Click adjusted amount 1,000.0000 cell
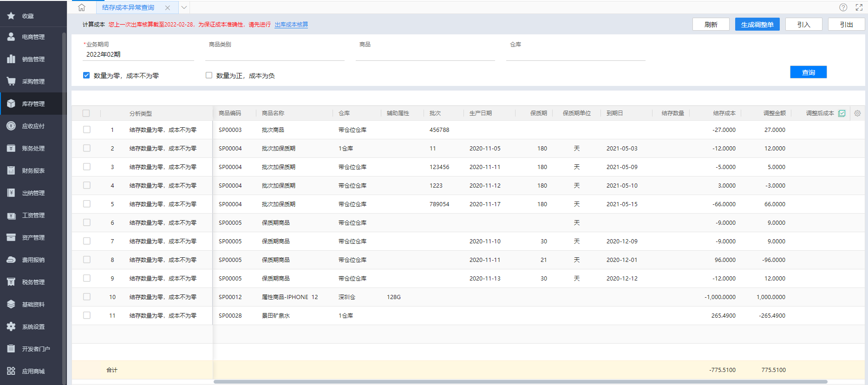 click(771, 297)
